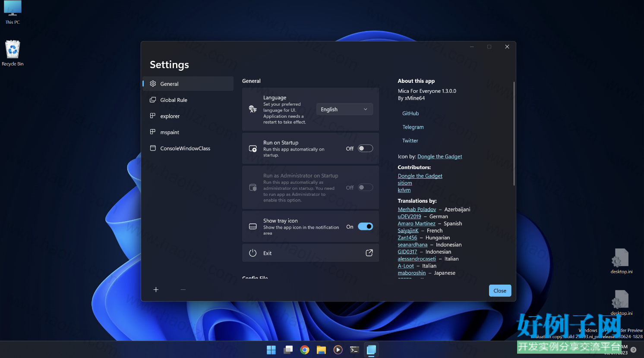Image resolution: width=644 pixels, height=358 pixels.
Task: Click the 'Azerbaijani' language text
Action: click(457, 210)
